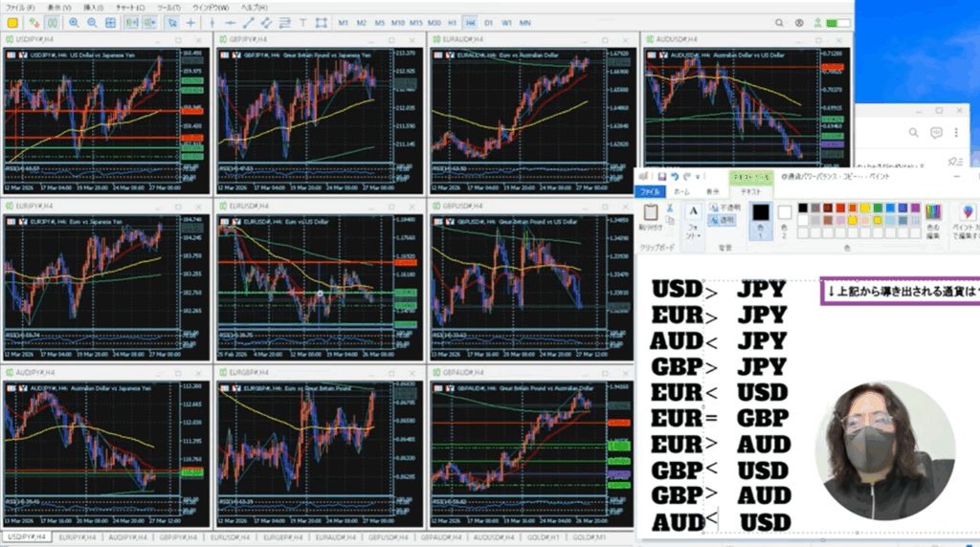The height and width of the screenshot is (547, 980).
Task: Click the EURUSD H4 chart window
Action: click(x=318, y=287)
